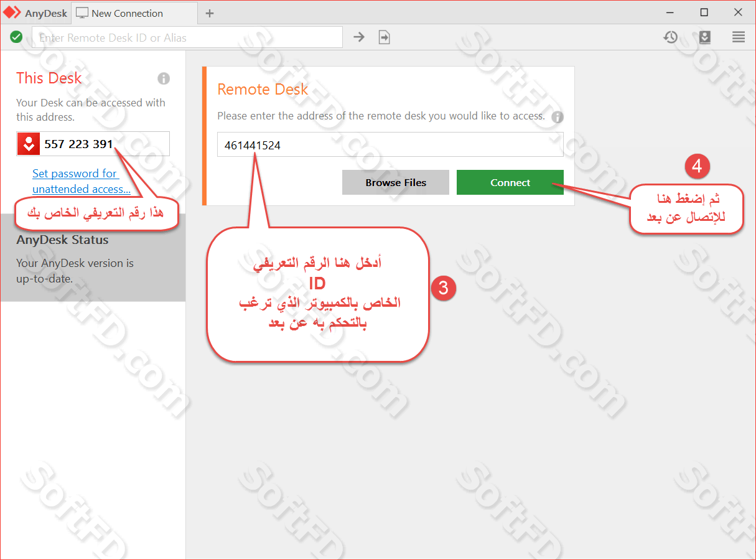Minimize the AnyDesk window
This screenshot has width=756, height=560.
[670, 12]
